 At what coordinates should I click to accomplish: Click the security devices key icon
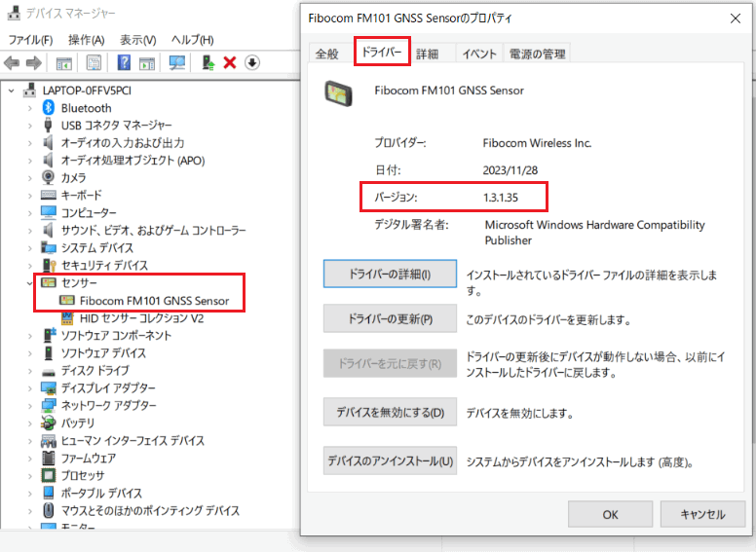49,265
